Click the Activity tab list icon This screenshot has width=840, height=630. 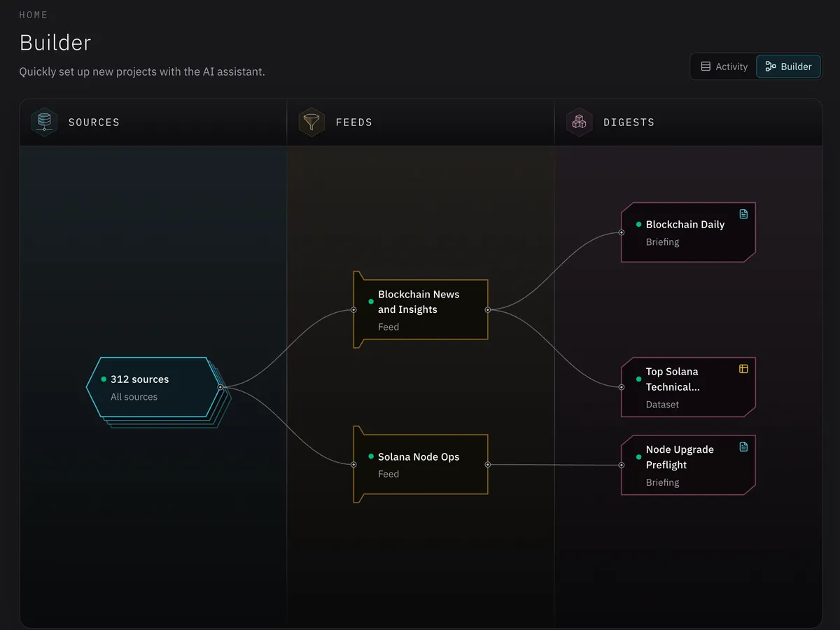click(706, 66)
